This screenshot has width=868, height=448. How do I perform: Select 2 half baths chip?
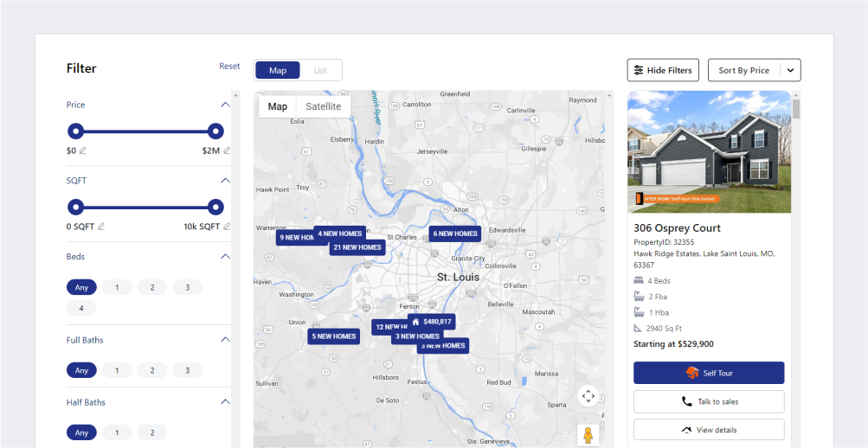tap(152, 432)
